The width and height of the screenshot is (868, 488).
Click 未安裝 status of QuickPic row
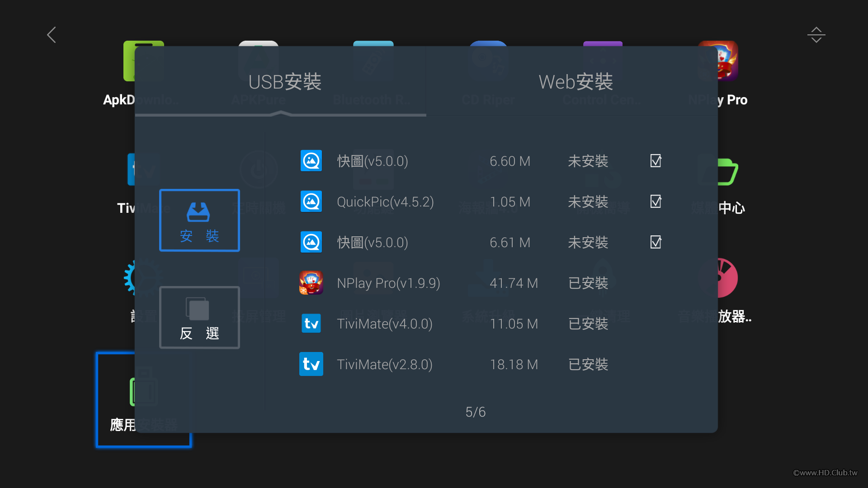click(x=588, y=202)
